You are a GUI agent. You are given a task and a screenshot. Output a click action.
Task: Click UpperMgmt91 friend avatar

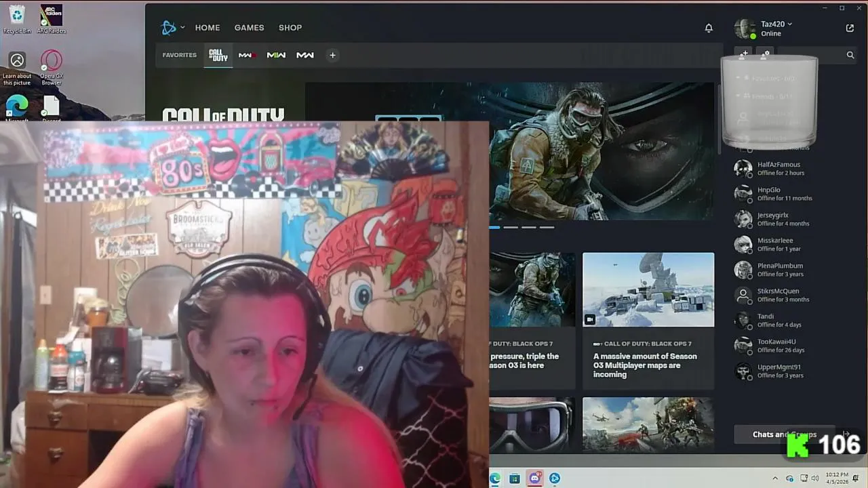point(743,371)
